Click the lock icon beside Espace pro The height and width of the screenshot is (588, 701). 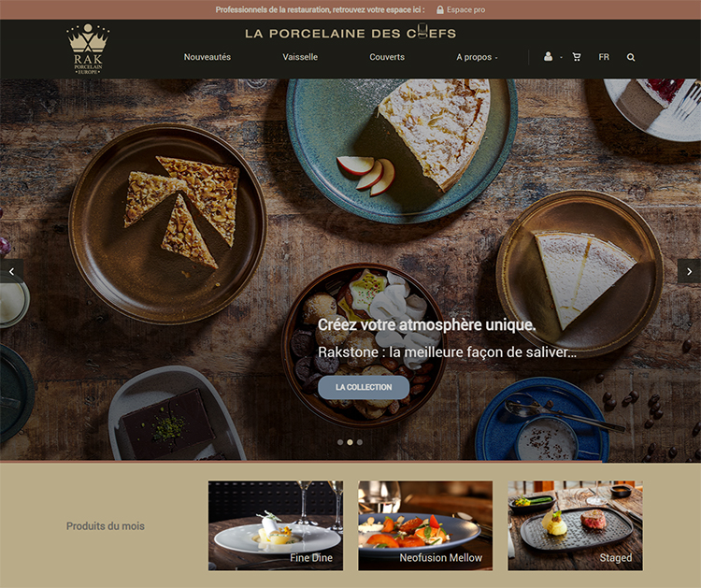click(440, 10)
